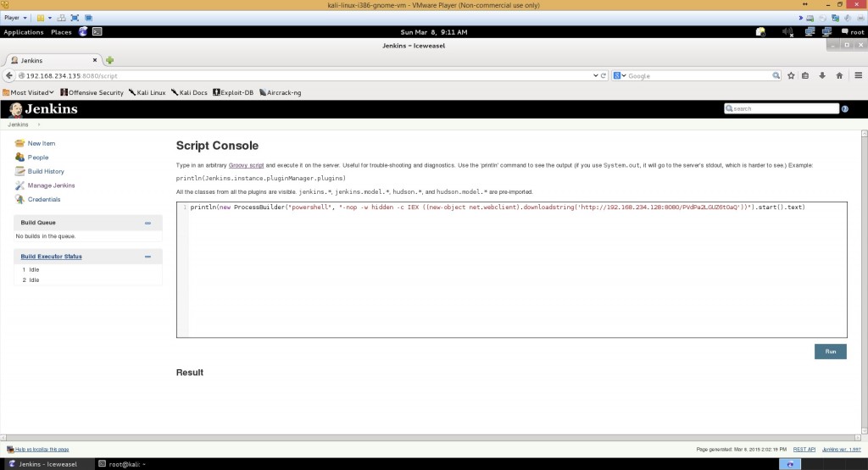
Task: Launch Terminal from the top panel icon
Action: tap(97, 32)
